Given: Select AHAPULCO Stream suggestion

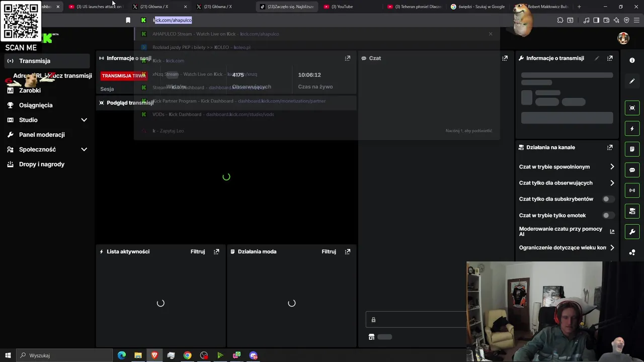Looking at the screenshot, I should [317, 34].
